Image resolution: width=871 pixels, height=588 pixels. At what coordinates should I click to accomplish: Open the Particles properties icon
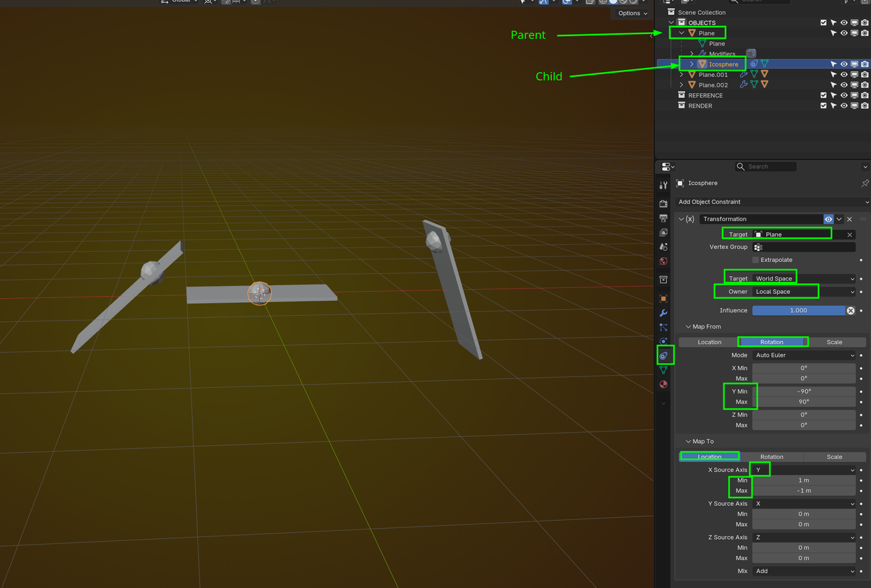(x=663, y=327)
